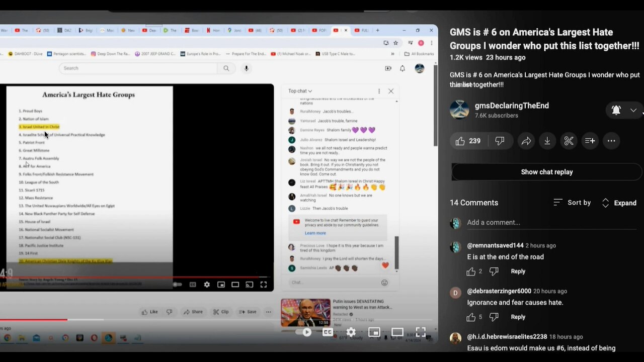Open the chat three-dot options menu

[x=379, y=91]
